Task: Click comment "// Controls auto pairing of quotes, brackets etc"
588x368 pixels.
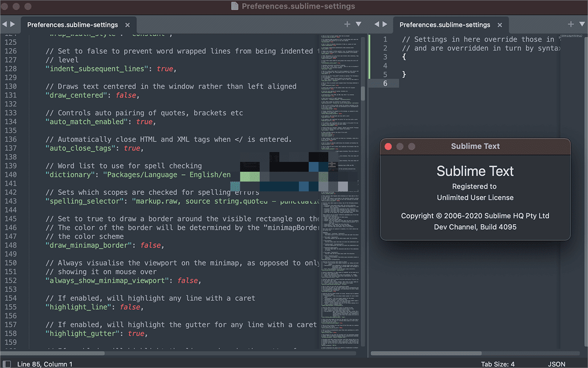Action: coord(144,113)
